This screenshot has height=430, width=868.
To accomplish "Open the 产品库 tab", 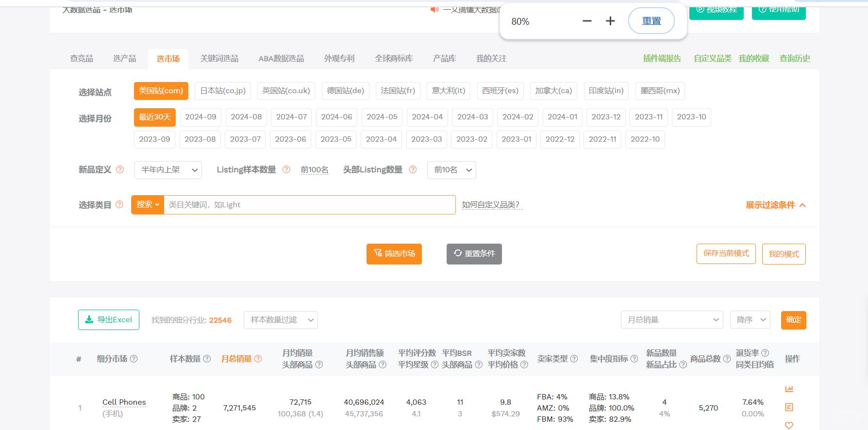I will coord(445,59).
